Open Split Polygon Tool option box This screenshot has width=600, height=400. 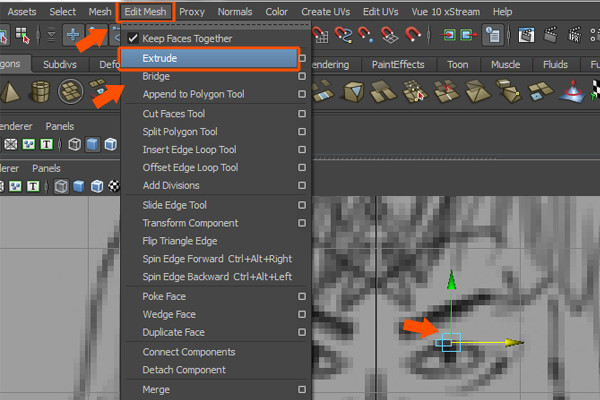coord(302,132)
